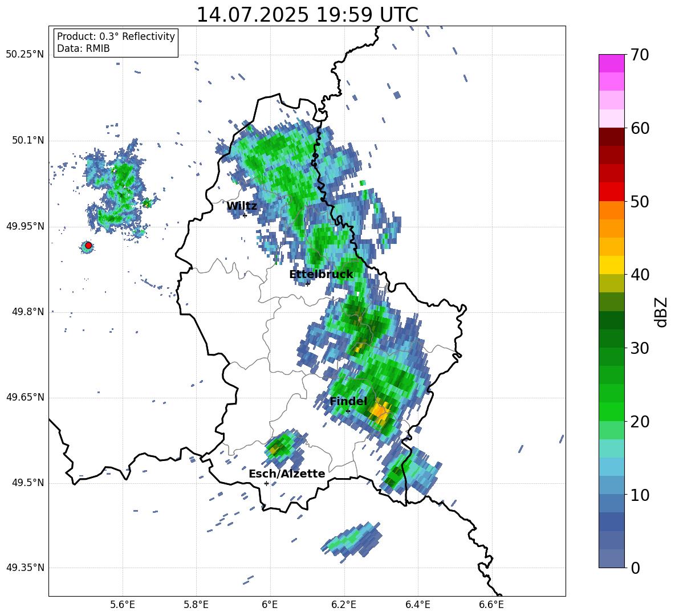Image resolution: width=675 pixels, height=616 pixels.
Task: Select the Ettelbruck city label
Action: 321,275
